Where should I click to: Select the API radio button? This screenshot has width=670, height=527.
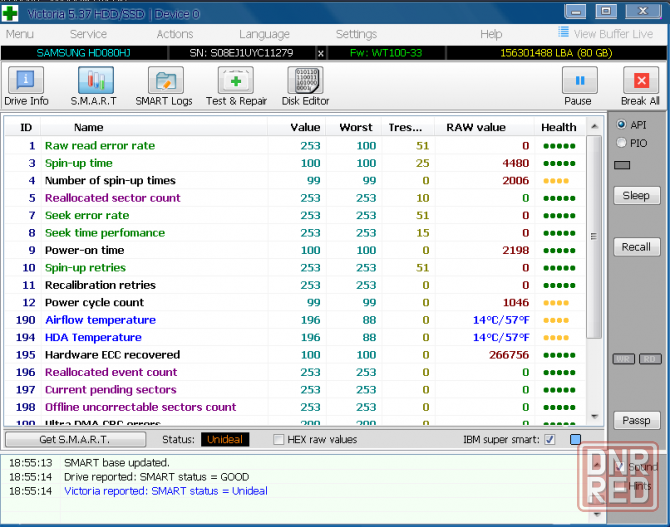(622, 125)
